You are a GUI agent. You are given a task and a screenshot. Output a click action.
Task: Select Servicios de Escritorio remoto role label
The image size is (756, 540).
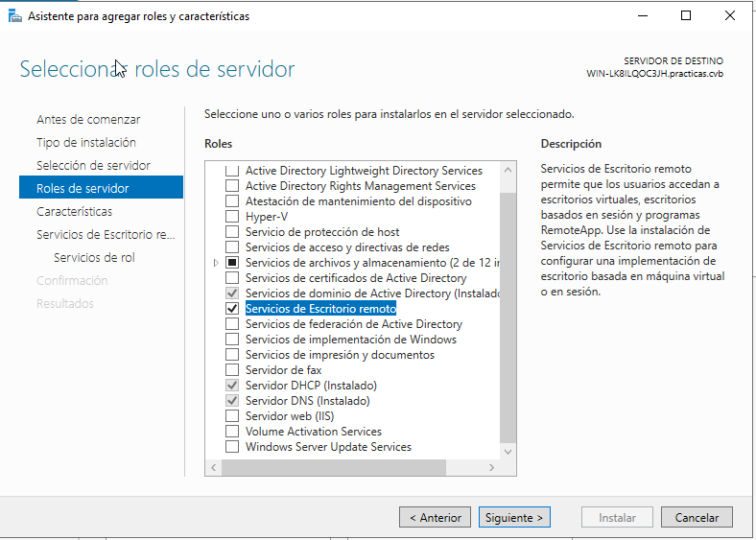tap(320, 309)
